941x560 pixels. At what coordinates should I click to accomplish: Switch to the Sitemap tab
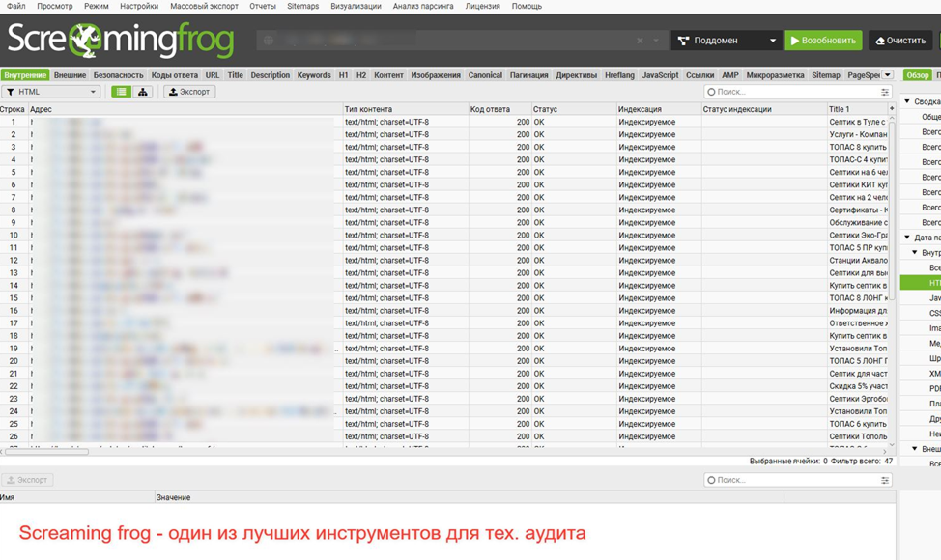pyautogui.click(x=826, y=75)
